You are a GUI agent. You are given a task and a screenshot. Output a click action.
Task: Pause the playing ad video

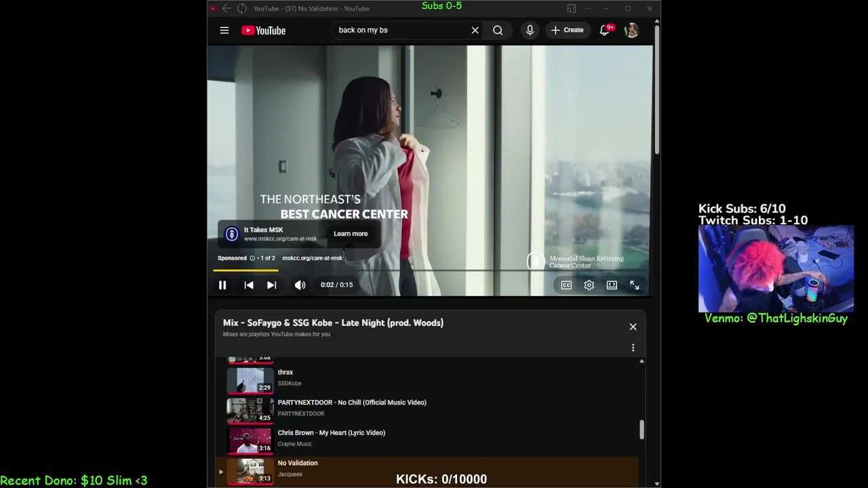pyautogui.click(x=222, y=285)
